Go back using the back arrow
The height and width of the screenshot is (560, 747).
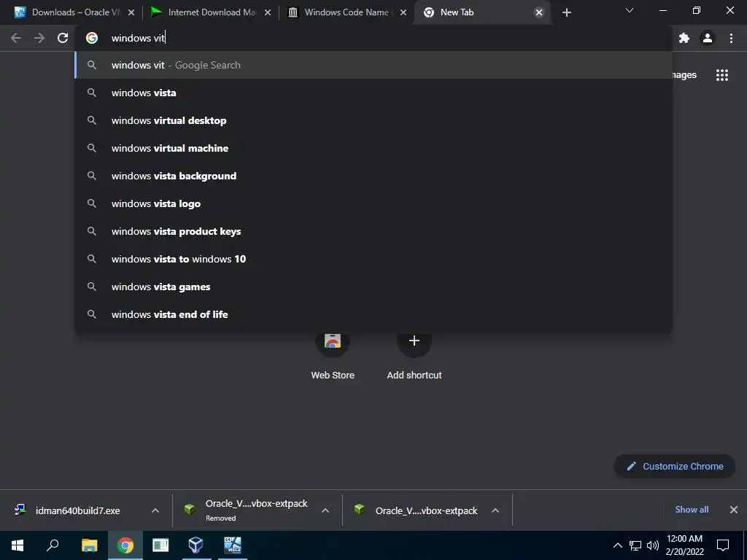click(x=16, y=38)
